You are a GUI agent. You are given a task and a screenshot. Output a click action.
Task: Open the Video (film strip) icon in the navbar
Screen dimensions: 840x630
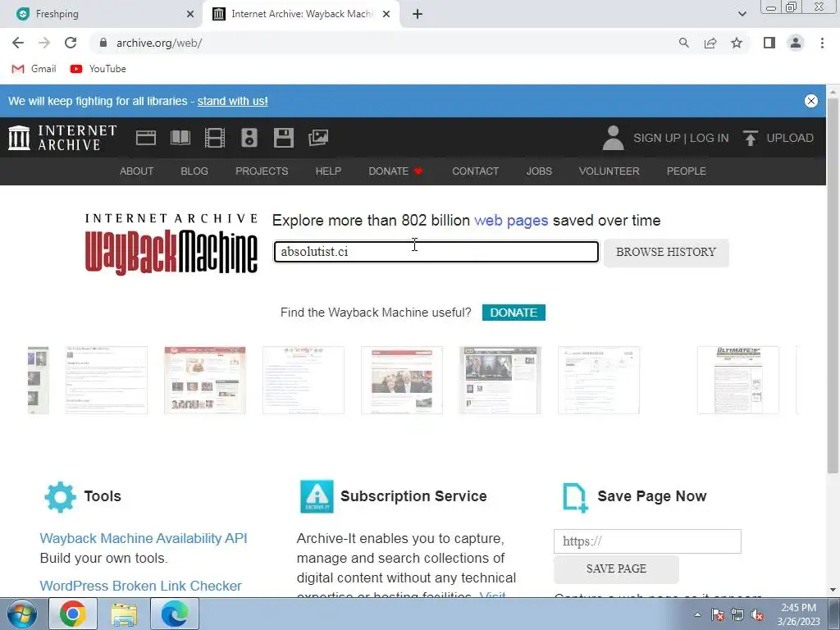tap(215, 138)
